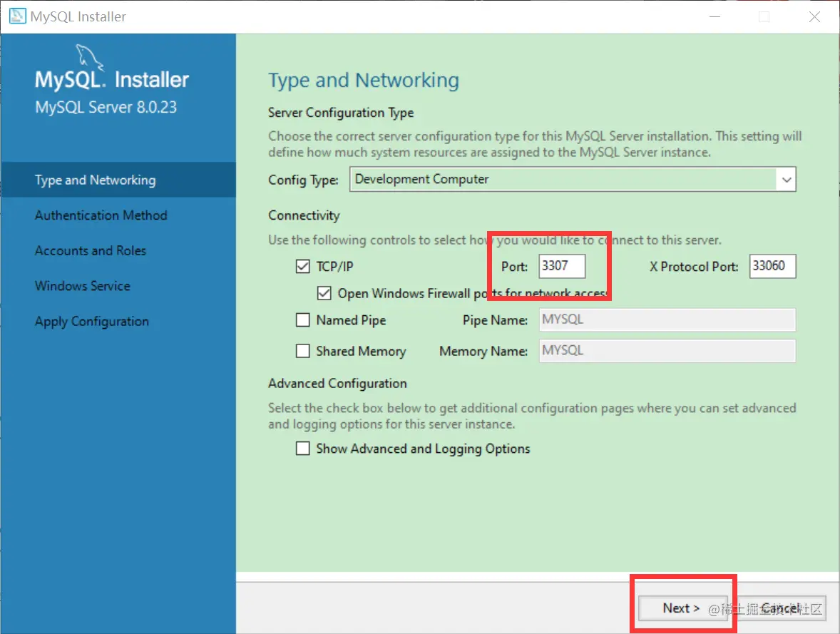Click the MySQL dolphin logo in sidebar
Image resolution: width=840 pixels, height=634 pixels.
point(89,57)
